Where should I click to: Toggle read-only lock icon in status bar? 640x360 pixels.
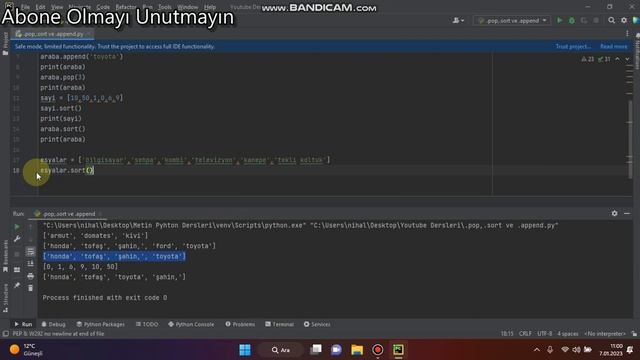point(634,334)
